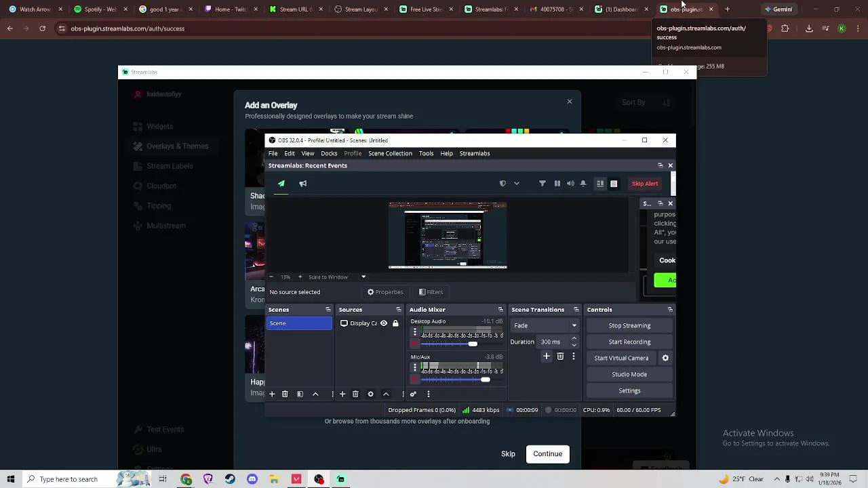This screenshot has width=868, height=488.
Task: Adjust the Mic/Aux volume slider
Action: [486, 379]
